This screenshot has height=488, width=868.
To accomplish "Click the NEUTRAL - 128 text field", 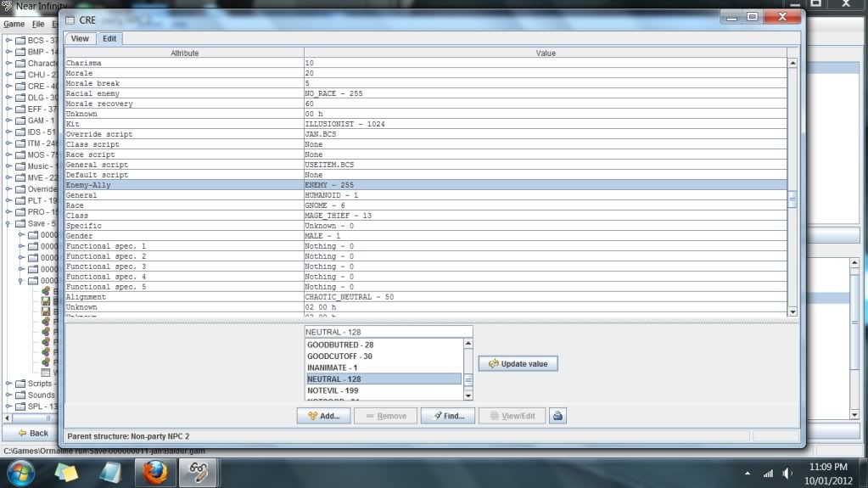I will pos(388,332).
